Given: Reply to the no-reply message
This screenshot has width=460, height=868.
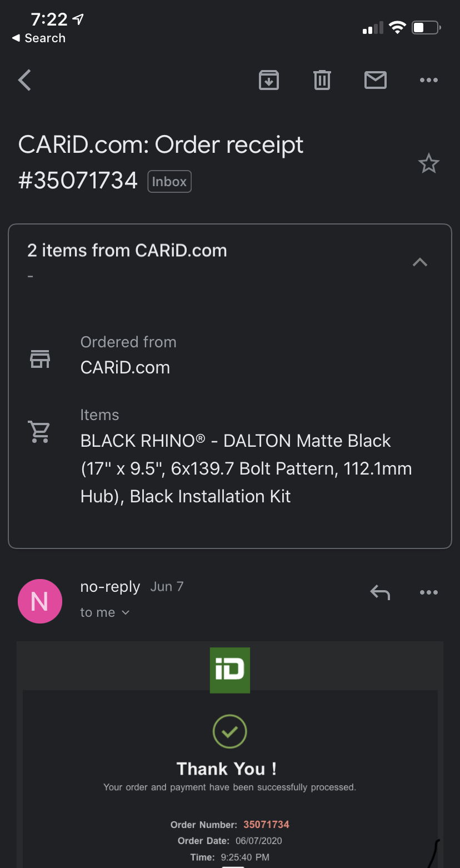Looking at the screenshot, I should [380, 592].
